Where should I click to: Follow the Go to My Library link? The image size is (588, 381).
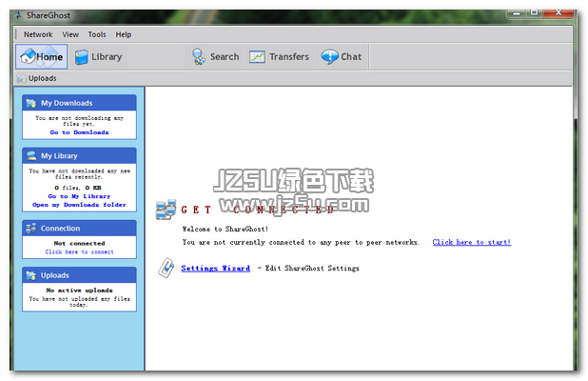79,196
